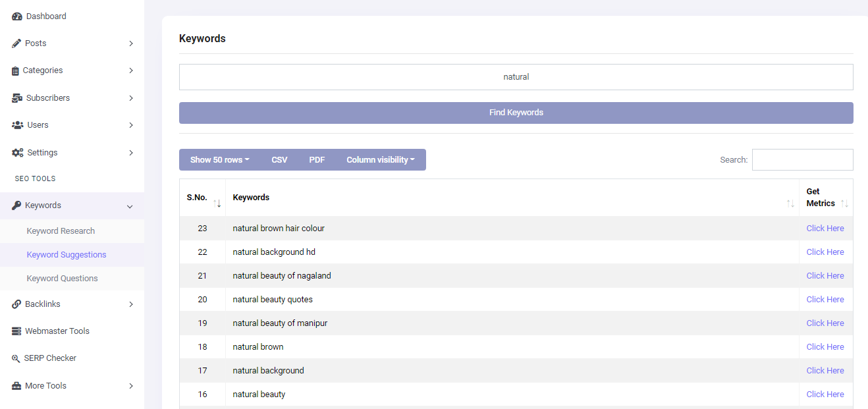
Task: Sort table by Keywords column arrows
Action: [x=791, y=204]
